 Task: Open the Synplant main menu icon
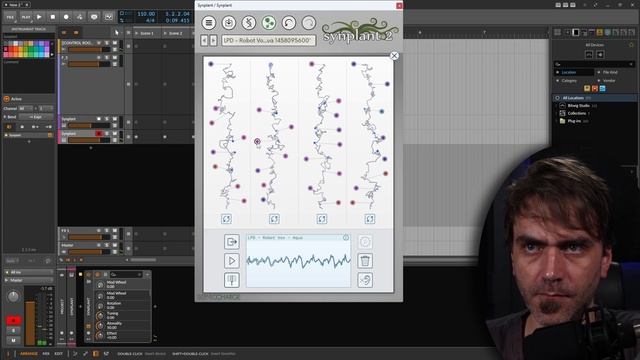[209, 23]
